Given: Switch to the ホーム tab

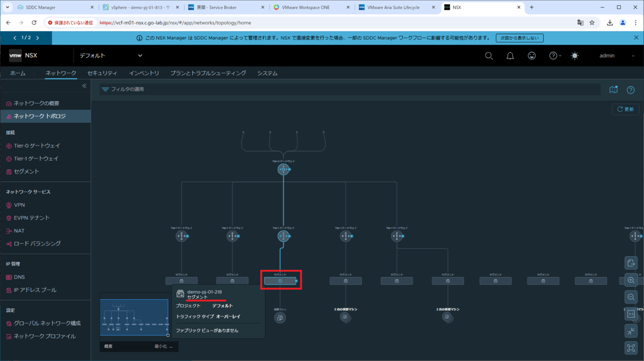Looking at the screenshot, I should 18,73.
